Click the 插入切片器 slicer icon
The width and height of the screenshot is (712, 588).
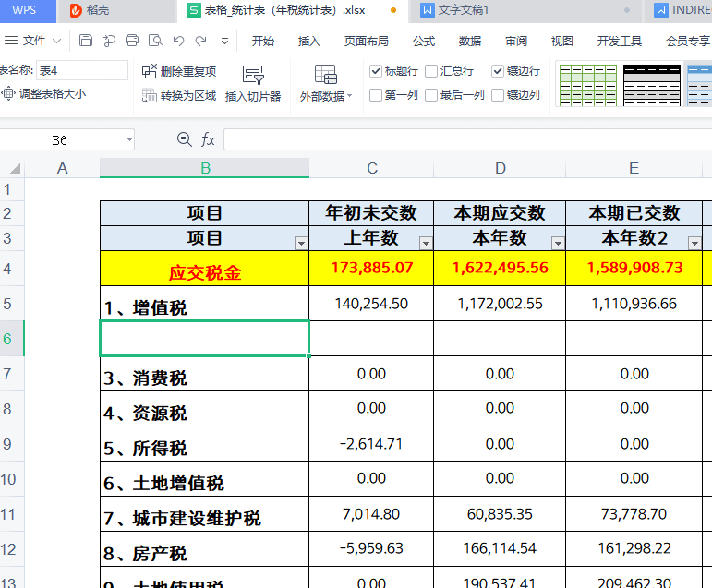coord(253,83)
